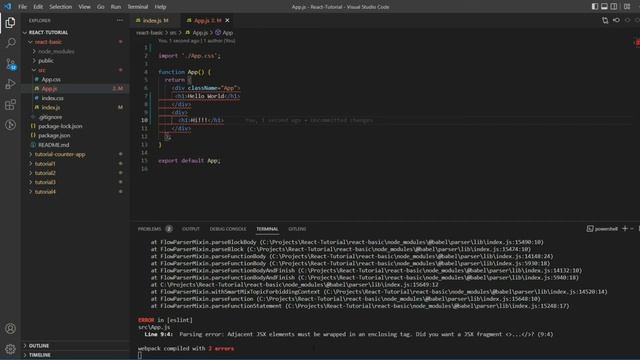Click the powershell terminal profile icon

click(x=590, y=229)
